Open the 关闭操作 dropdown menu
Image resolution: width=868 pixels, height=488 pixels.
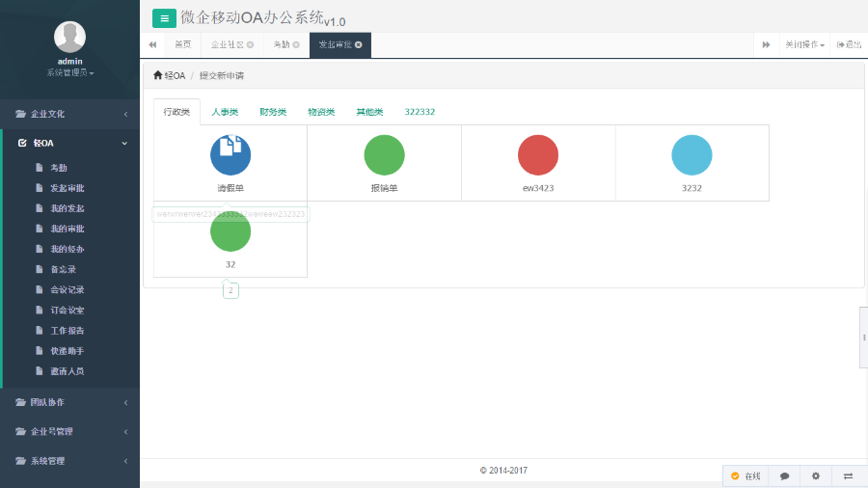tap(804, 45)
